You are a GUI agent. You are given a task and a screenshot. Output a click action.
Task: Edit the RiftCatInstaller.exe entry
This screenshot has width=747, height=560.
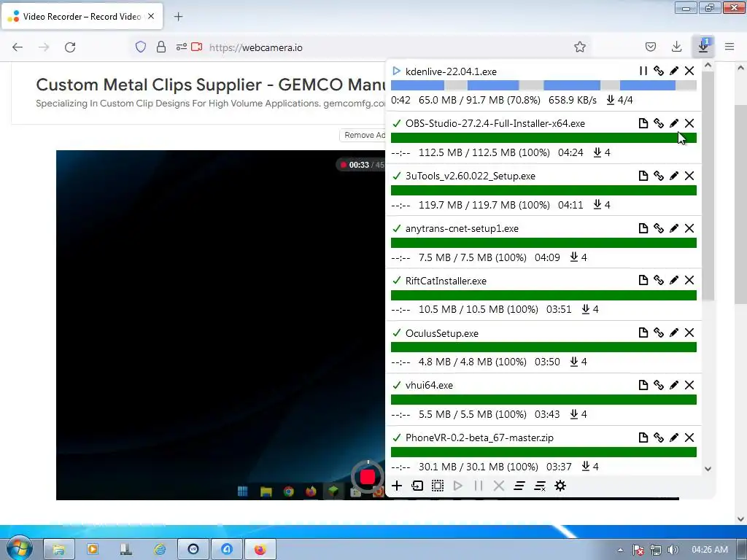pos(673,280)
